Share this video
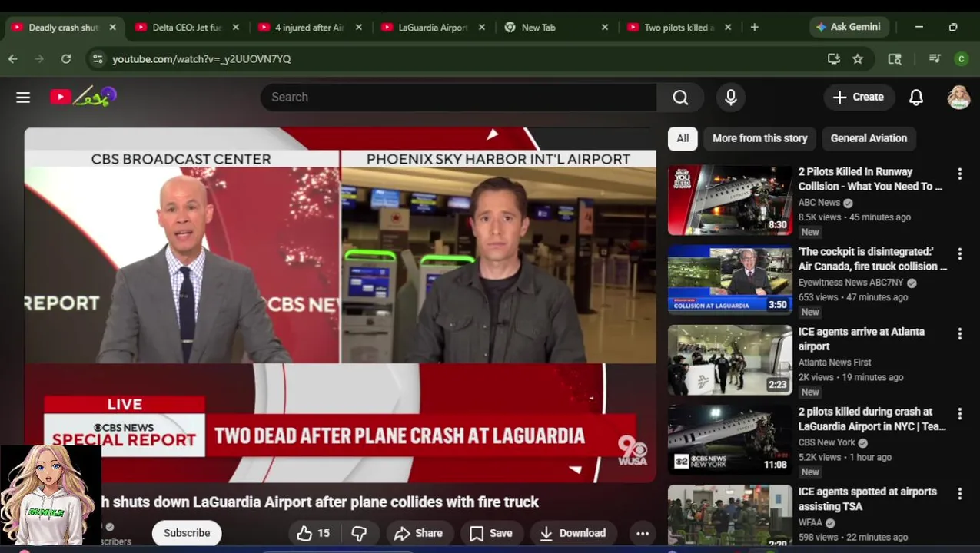 pyautogui.click(x=419, y=533)
